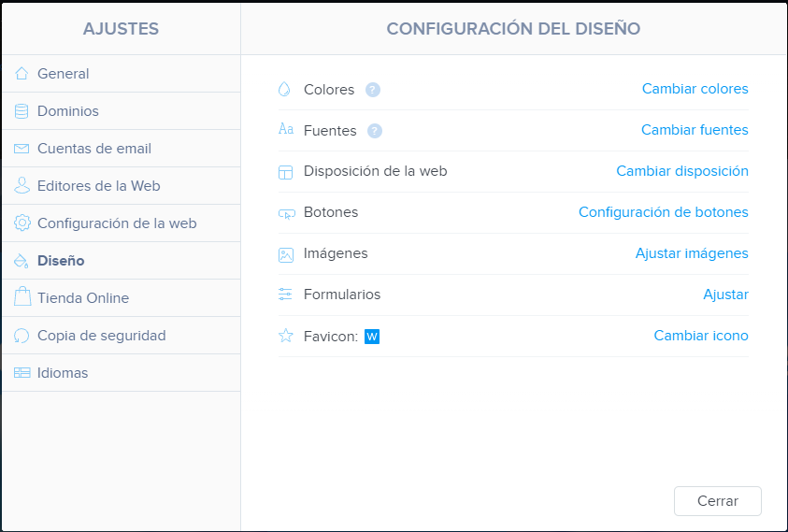This screenshot has height=532, width=788.
Task: Click the water drop Colores icon
Action: pos(284,89)
